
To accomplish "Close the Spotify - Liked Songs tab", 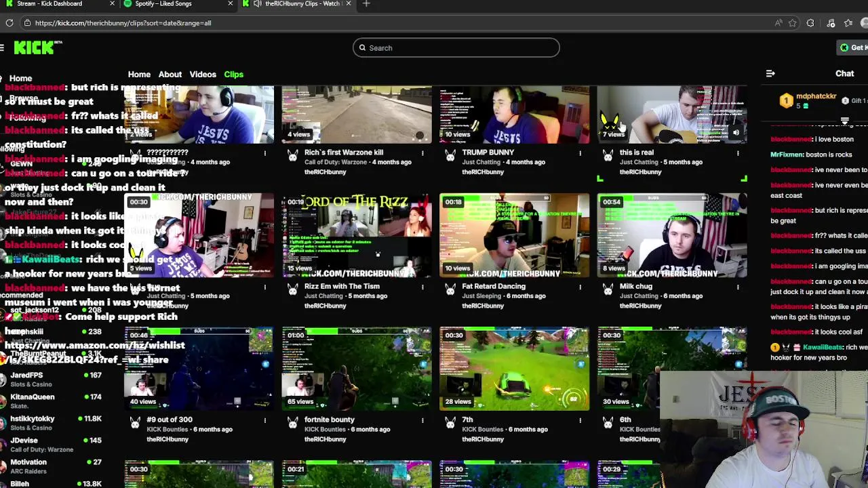I will coord(230,3).
